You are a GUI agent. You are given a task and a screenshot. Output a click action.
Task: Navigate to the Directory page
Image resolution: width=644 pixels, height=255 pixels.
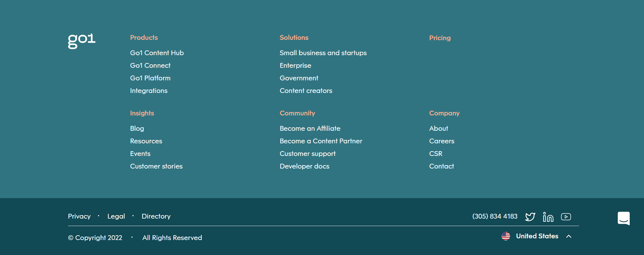click(156, 216)
